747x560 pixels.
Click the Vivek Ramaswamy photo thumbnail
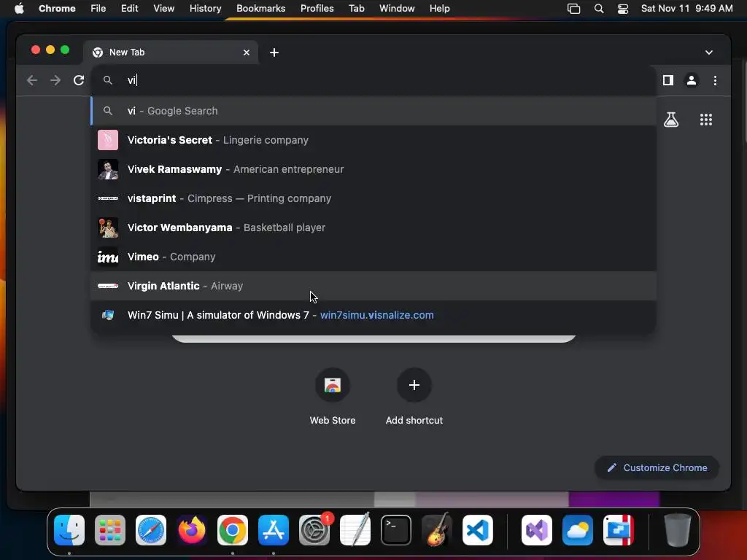[x=108, y=169]
